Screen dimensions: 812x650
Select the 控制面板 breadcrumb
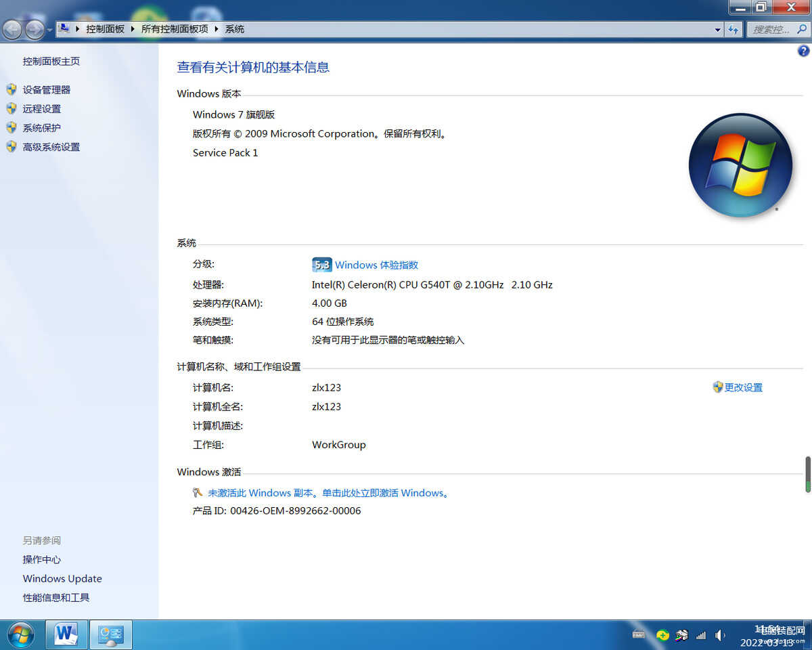(106, 29)
